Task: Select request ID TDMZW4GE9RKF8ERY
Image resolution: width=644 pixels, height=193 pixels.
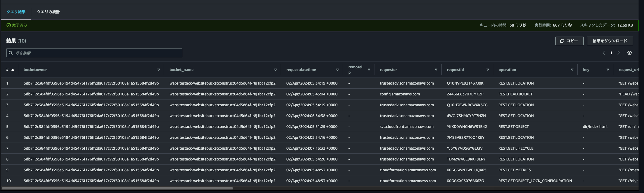Action: tap(466, 159)
